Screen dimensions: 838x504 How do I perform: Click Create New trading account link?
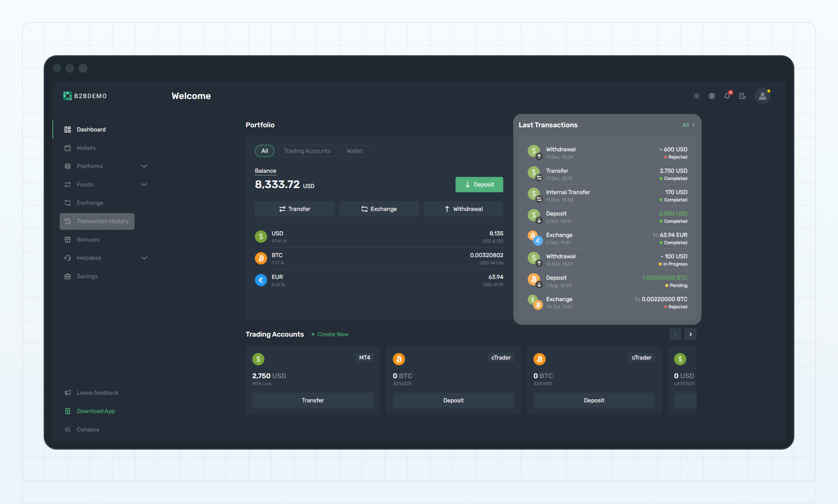329,334
